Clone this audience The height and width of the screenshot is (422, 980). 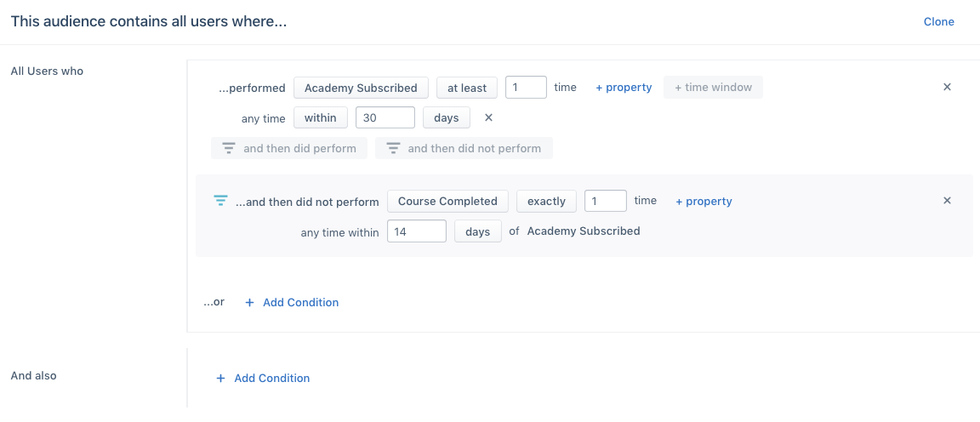click(x=939, y=22)
